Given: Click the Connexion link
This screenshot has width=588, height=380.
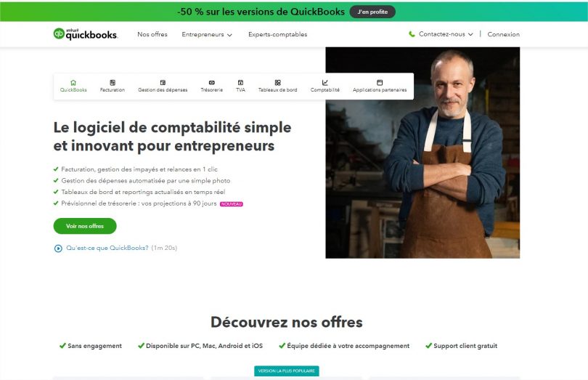Looking at the screenshot, I should [503, 34].
